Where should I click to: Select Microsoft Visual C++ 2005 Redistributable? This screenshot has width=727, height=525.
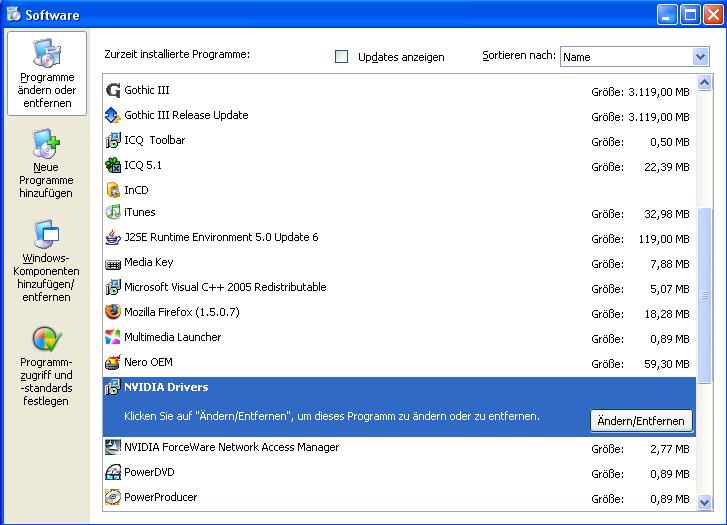(x=225, y=288)
